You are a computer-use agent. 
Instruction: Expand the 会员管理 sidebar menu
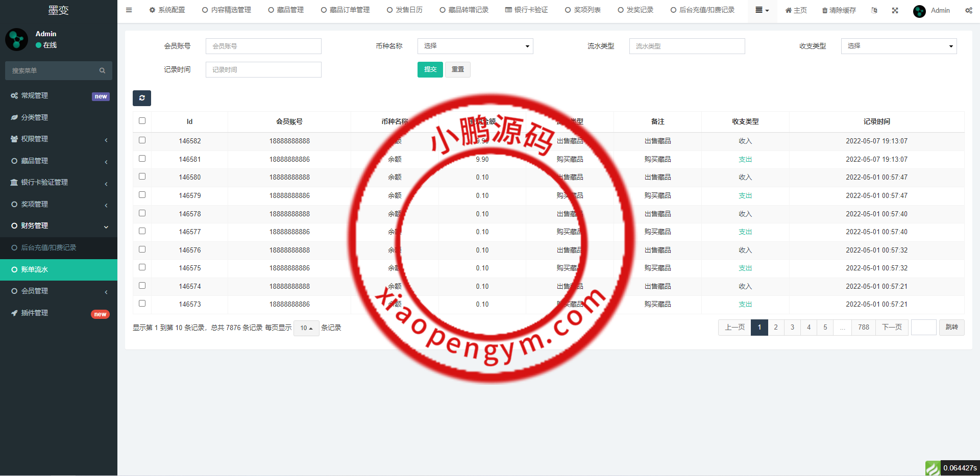pyautogui.click(x=59, y=291)
